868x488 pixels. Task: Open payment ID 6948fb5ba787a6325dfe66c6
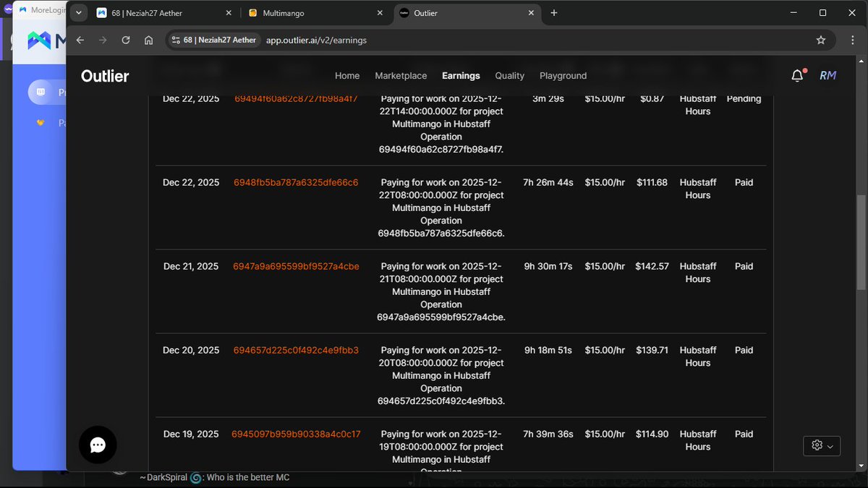296,182
